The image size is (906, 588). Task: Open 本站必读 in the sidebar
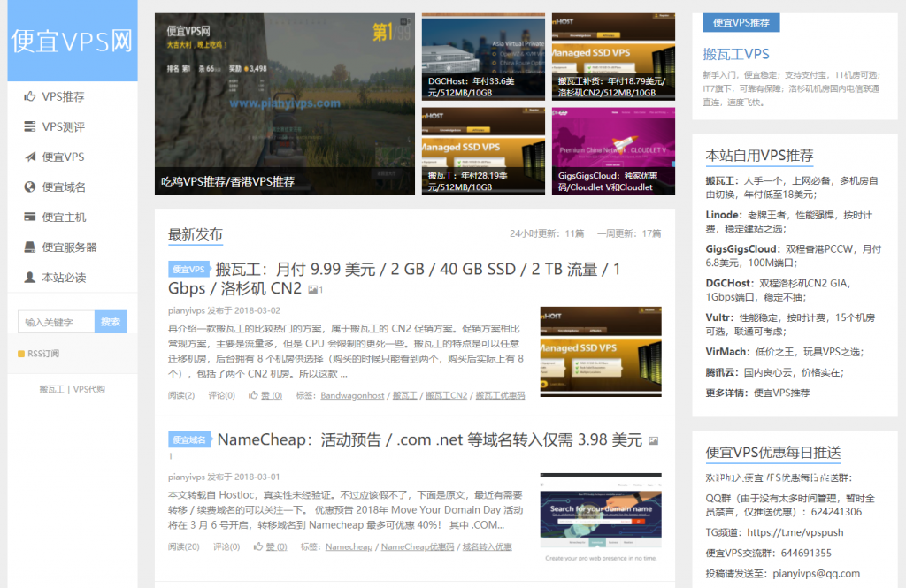click(x=64, y=278)
